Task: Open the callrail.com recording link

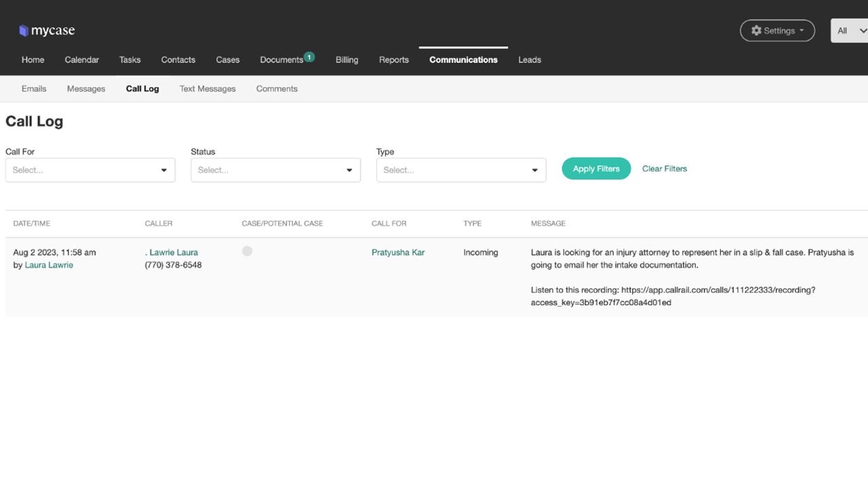Action: pyautogui.click(x=719, y=289)
